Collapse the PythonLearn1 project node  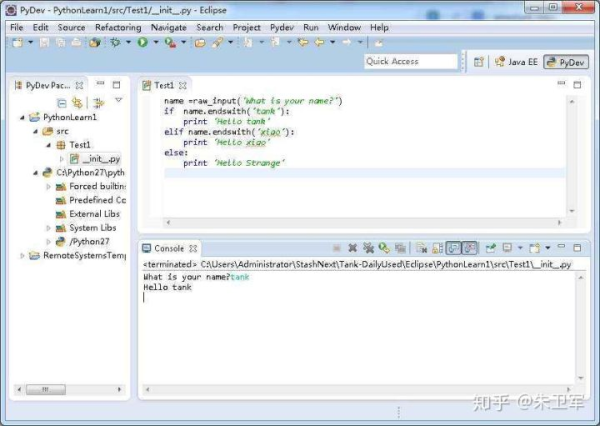tap(22, 118)
